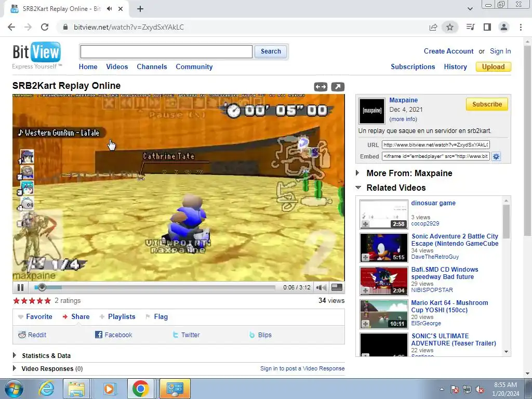Share video on Twitter
Screen dimensions: 532x399
[186, 335]
